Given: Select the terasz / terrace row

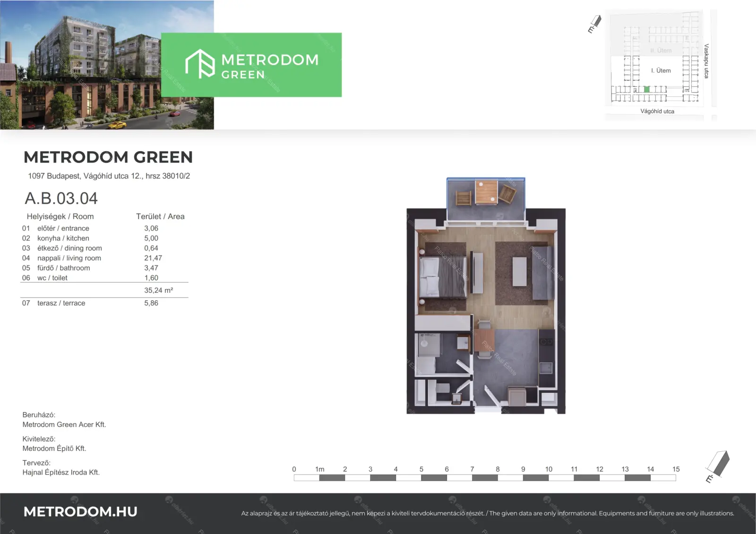Looking at the screenshot, I should (x=104, y=303).
